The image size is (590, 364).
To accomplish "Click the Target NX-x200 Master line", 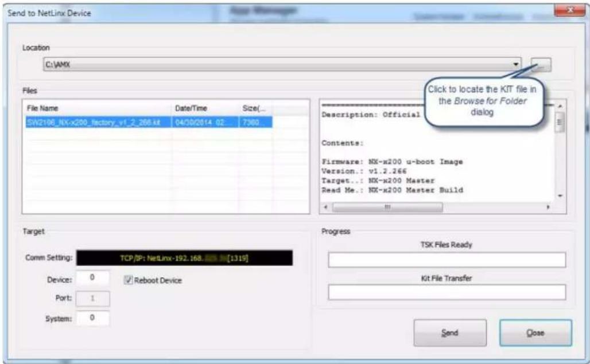I will point(378,181).
